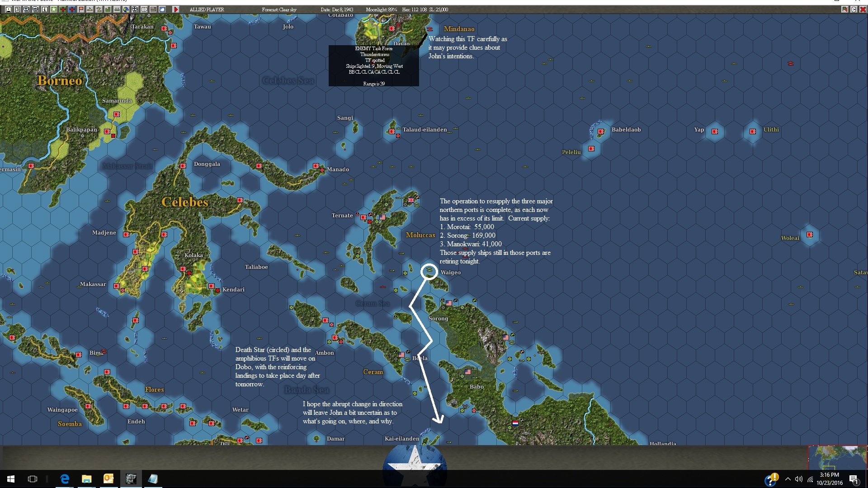Click the red plane on blue icon
The width and height of the screenshot is (868, 488).
pos(71,9)
